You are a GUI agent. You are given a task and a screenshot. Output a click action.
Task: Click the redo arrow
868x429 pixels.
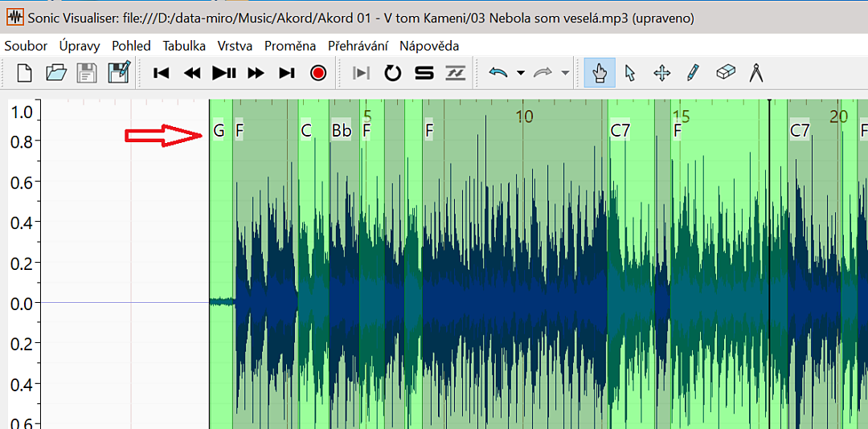pos(542,73)
